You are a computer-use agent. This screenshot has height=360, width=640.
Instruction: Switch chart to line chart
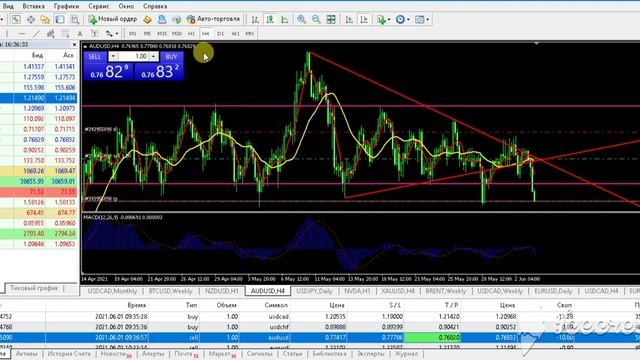tap(284, 19)
